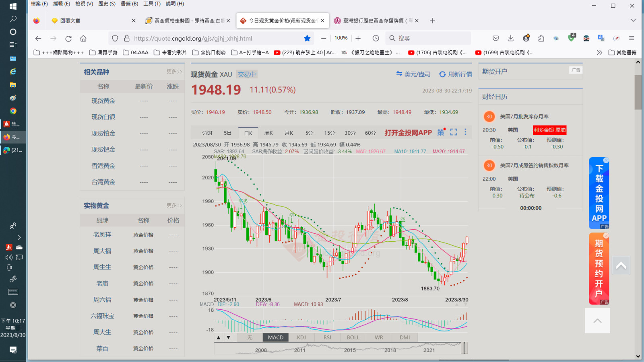Open the Firefox downloads icon

pos(510,38)
